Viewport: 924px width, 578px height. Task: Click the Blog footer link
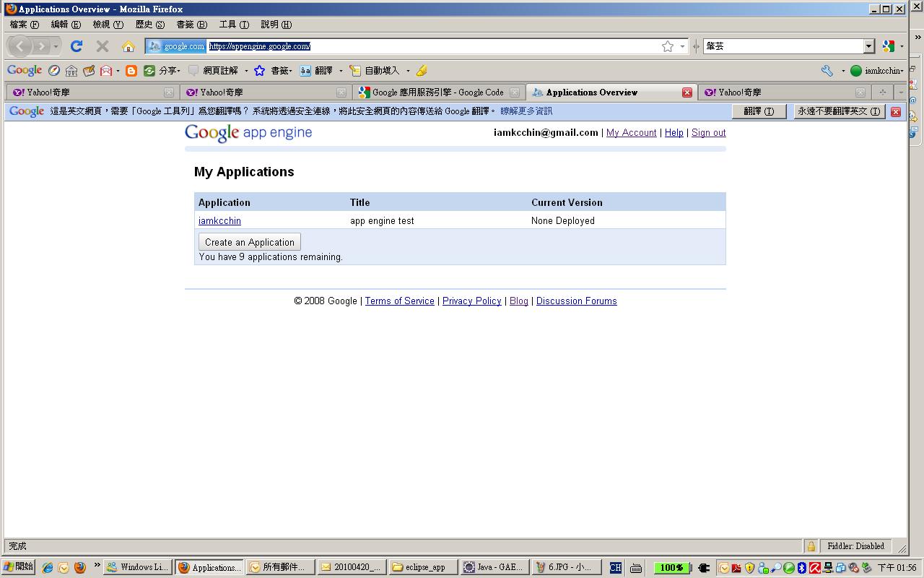pos(519,301)
